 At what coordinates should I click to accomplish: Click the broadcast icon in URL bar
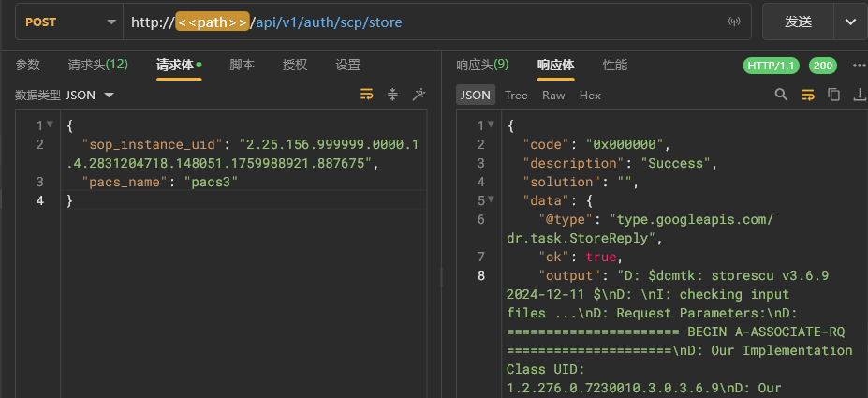click(734, 22)
